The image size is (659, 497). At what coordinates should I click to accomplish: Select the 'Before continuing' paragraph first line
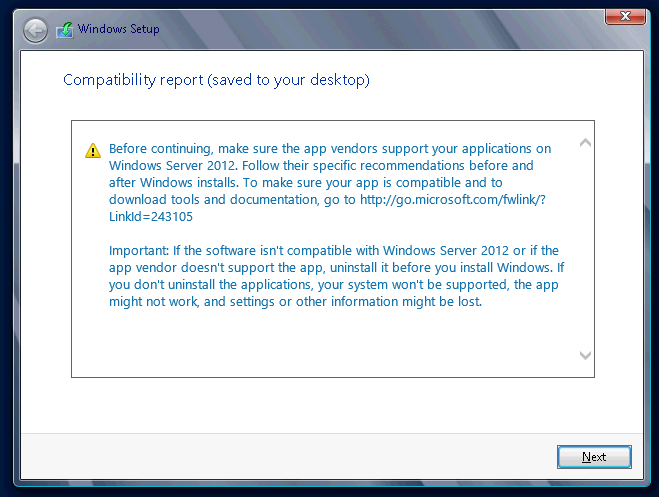[x=330, y=149]
